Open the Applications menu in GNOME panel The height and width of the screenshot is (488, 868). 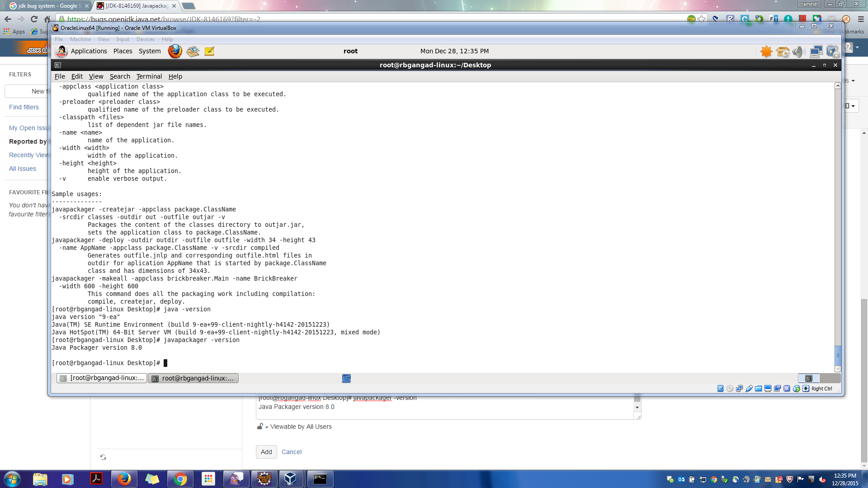(x=89, y=51)
